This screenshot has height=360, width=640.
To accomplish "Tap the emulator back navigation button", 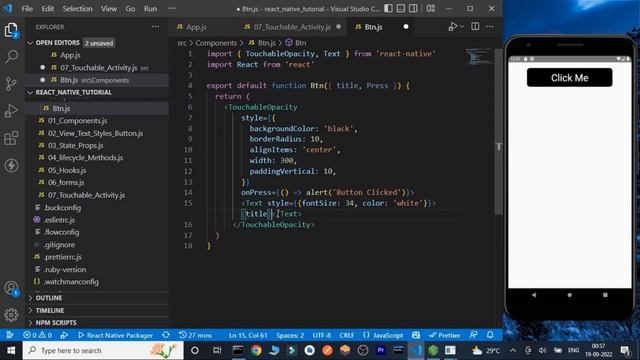I will (x=534, y=295).
